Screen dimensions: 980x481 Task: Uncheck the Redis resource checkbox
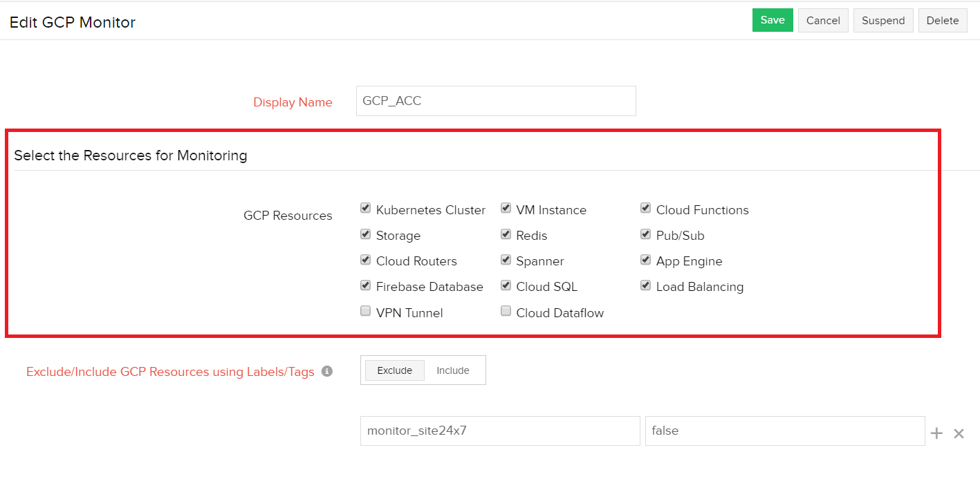(x=506, y=234)
